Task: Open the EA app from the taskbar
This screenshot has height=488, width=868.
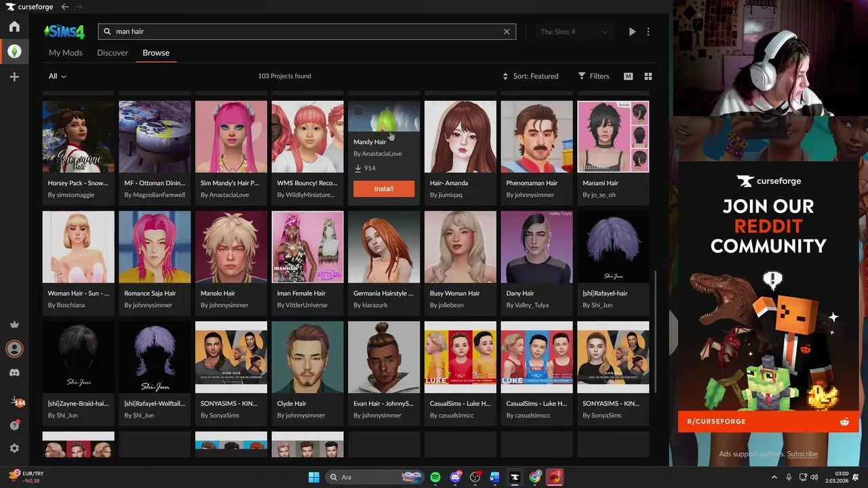Action: click(555, 477)
